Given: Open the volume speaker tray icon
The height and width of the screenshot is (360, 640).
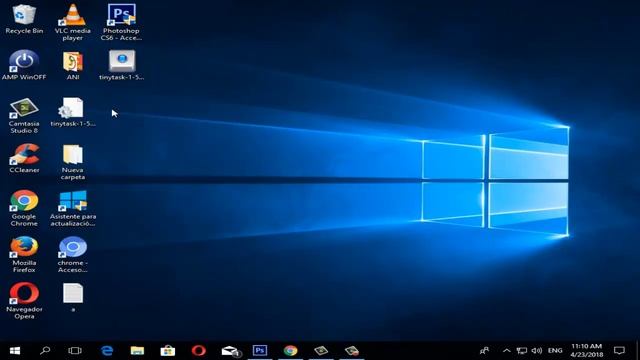Looking at the screenshot, I should [537, 351].
